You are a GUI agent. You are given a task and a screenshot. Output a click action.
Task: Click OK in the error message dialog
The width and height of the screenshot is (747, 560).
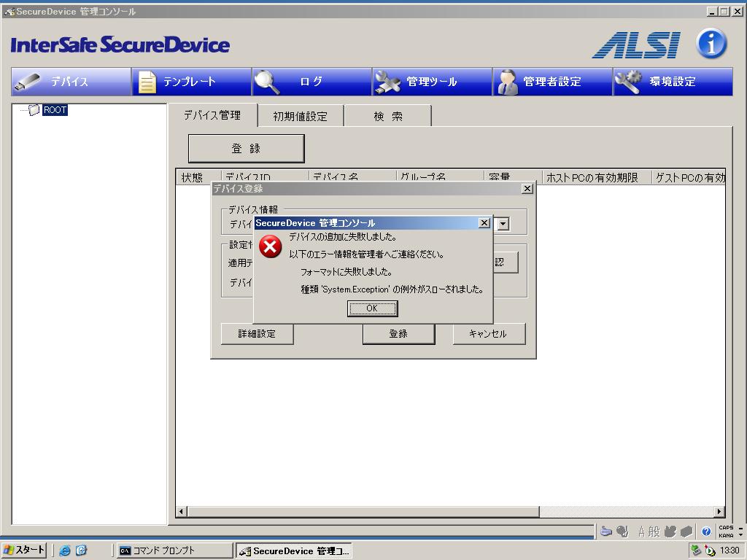point(372,308)
